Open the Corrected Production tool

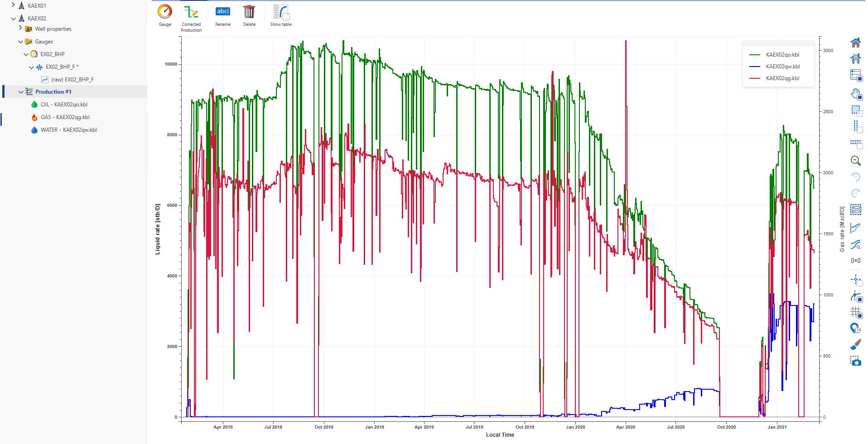(191, 13)
